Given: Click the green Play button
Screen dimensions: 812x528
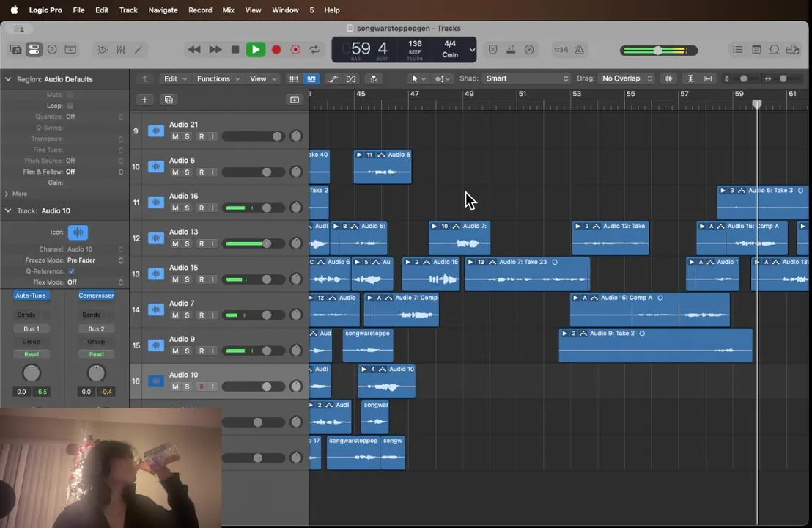Looking at the screenshot, I should pos(255,50).
